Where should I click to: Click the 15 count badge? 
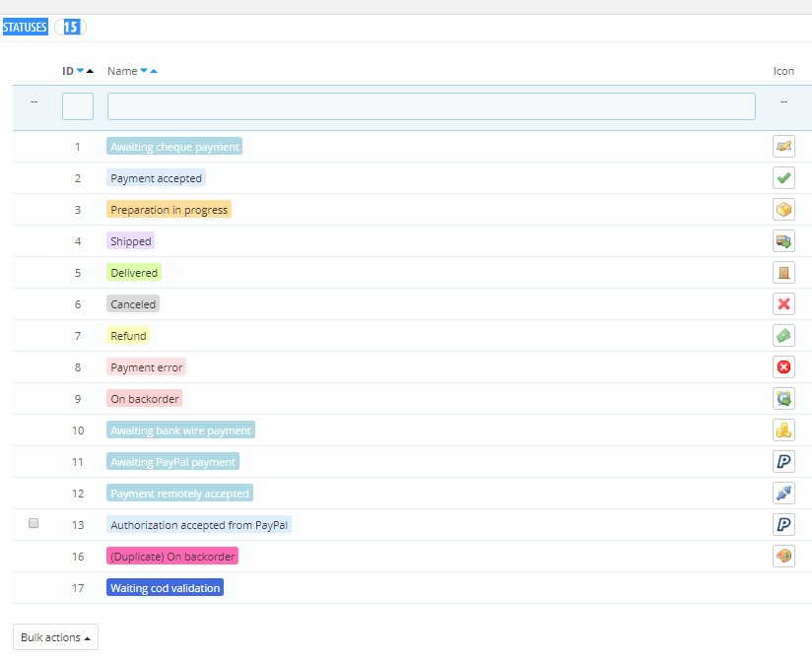[x=71, y=27]
